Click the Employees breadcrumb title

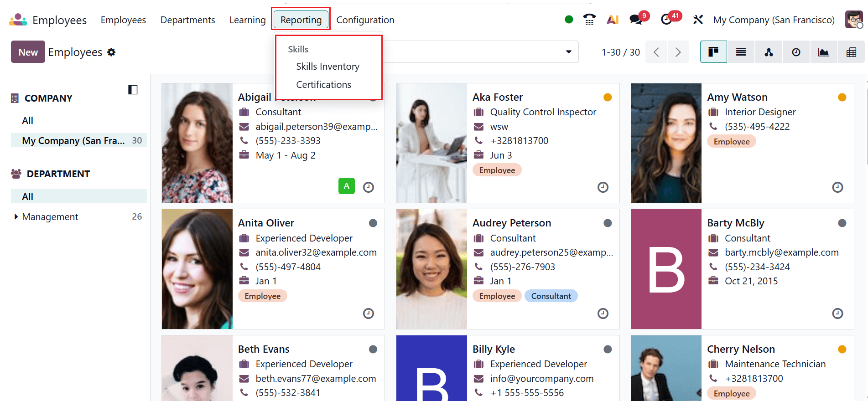tap(75, 52)
